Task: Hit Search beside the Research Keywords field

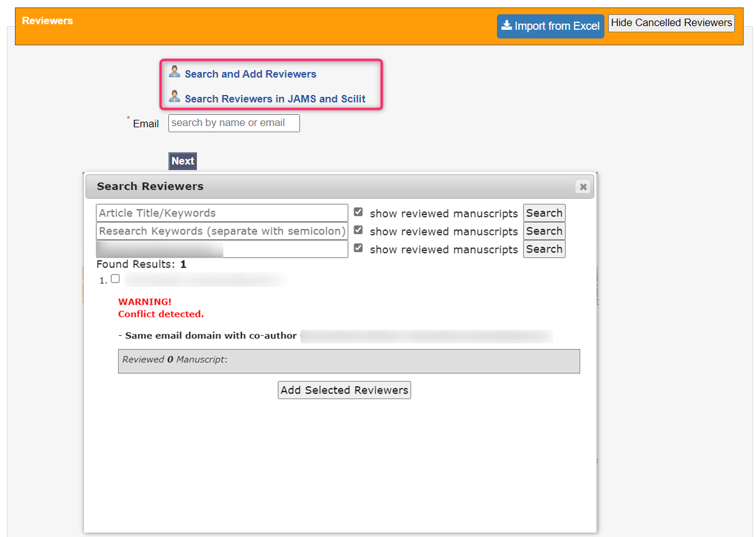Action: click(544, 231)
